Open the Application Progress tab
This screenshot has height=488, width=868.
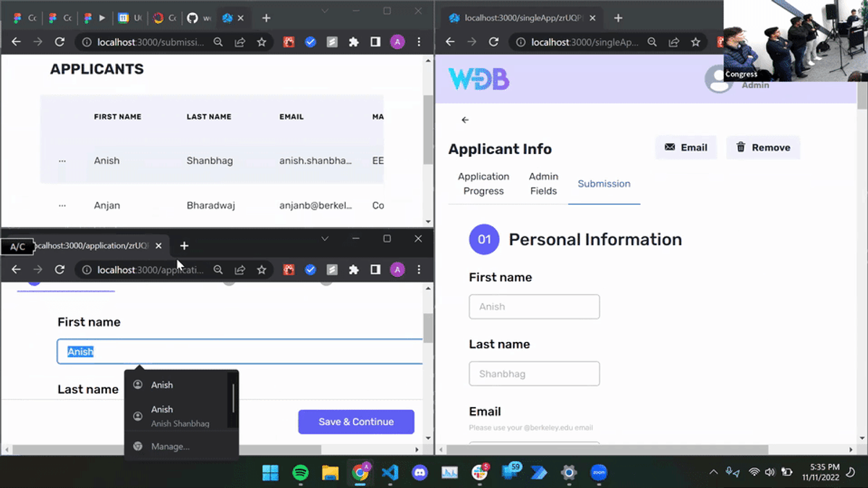[483, 184]
